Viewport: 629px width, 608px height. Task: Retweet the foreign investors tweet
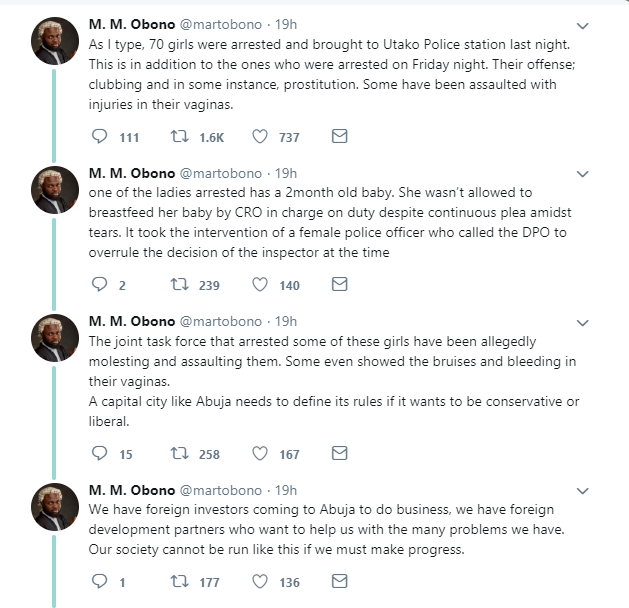pyautogui.click(x=179, y=582)
